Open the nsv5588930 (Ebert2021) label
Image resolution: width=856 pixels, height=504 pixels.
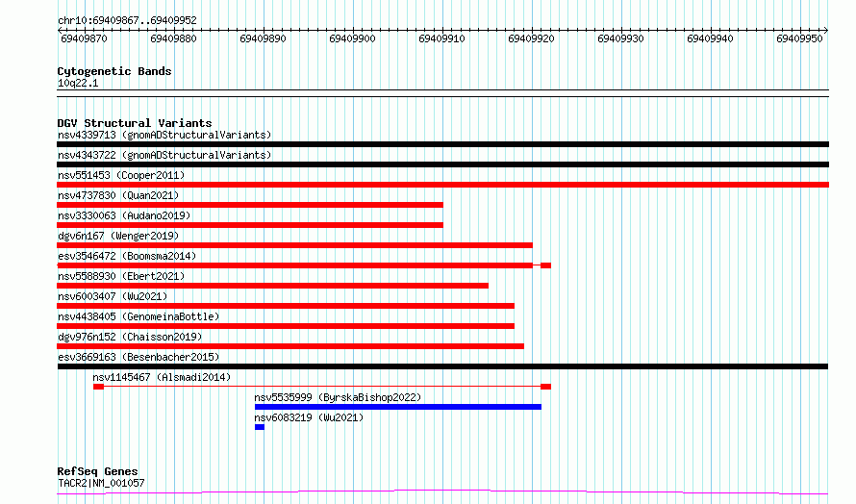pos(121,276)
